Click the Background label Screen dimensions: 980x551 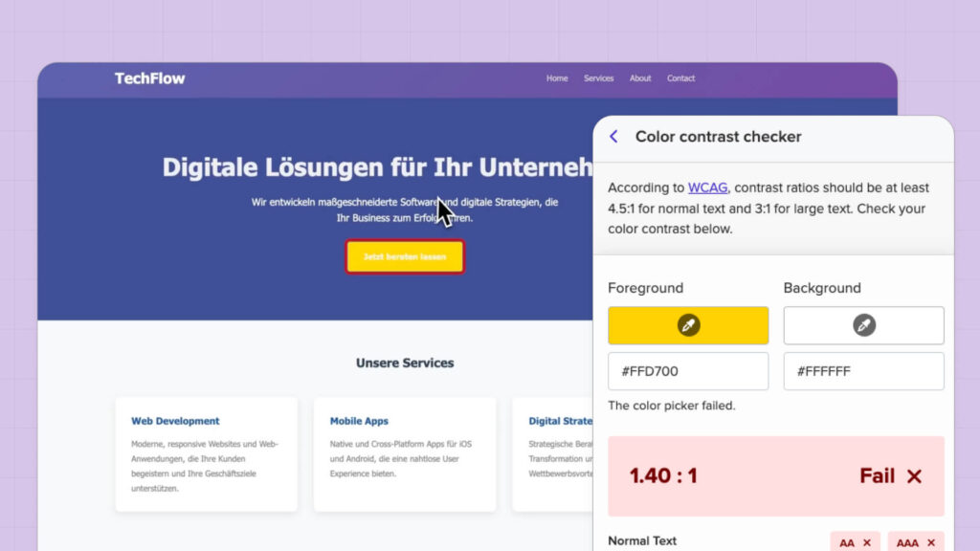click(822, 288)
